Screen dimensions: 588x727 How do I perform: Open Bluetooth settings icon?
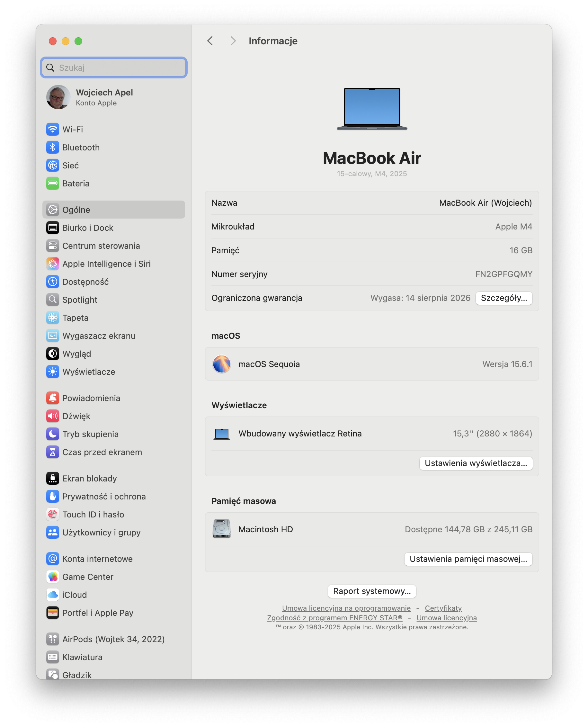(x=52, y=148)
